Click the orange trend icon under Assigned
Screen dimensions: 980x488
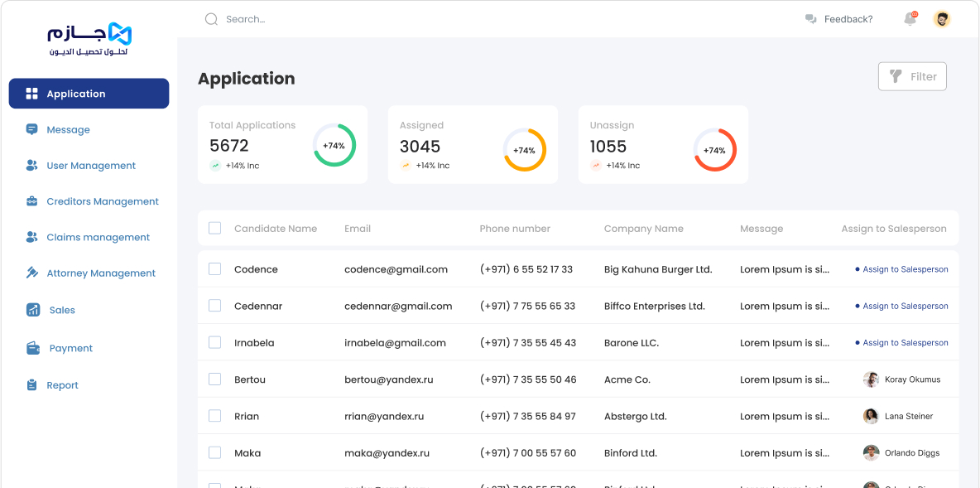(x=406, y=166)
